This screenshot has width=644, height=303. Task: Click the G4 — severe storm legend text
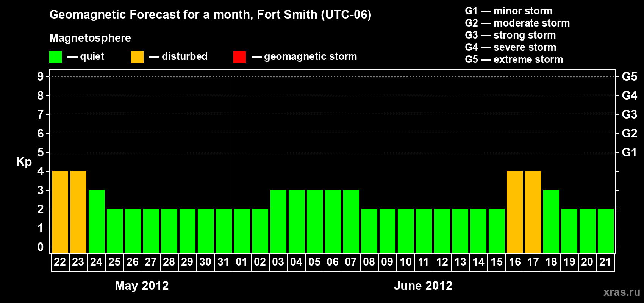click(511, 47)
